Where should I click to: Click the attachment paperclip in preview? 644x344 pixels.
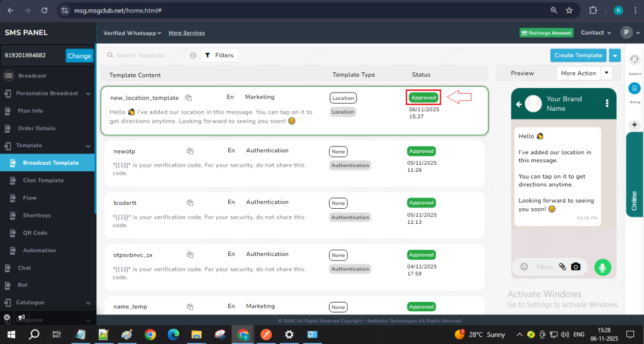pos(562,267)
